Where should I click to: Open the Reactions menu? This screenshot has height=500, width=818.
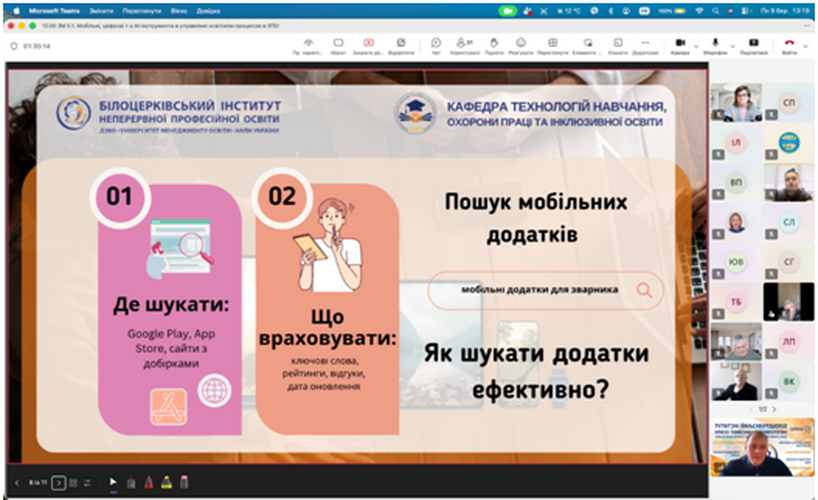[x=520, y=44]
